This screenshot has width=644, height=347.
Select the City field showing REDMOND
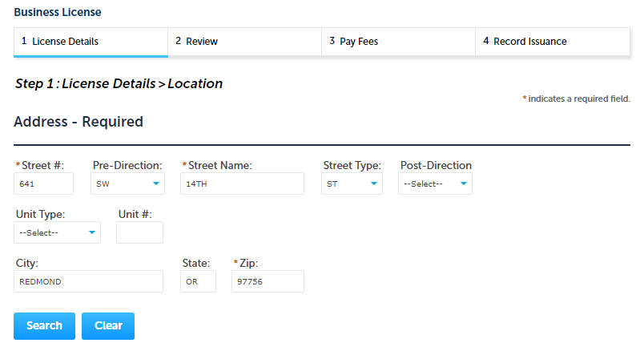click(x=88, y=281)
